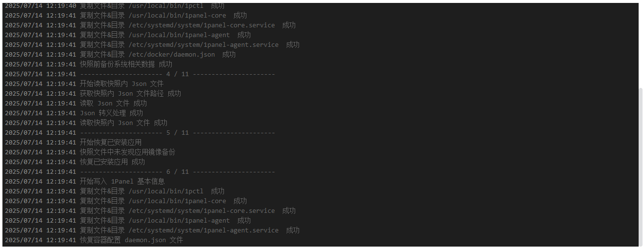
Task: Select the 开始读取快照内 Json 文件 entry
Action: pos(84,84)
